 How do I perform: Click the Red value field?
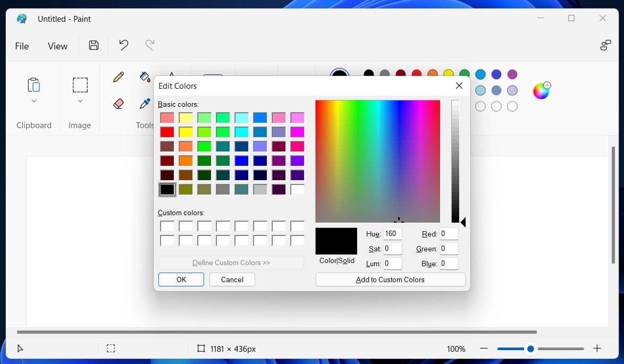(449, 233)
